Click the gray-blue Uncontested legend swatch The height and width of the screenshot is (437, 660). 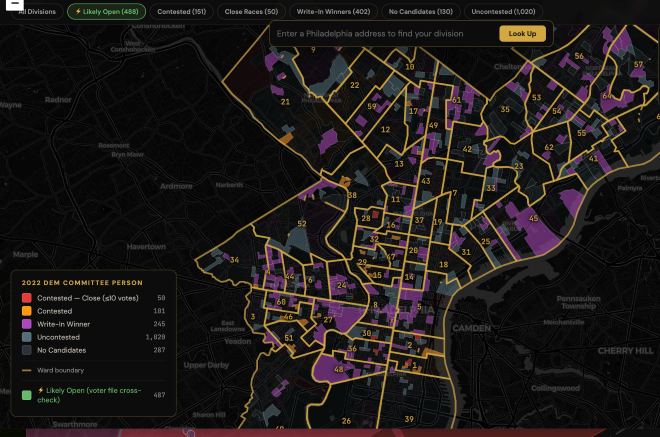[28, 337]
